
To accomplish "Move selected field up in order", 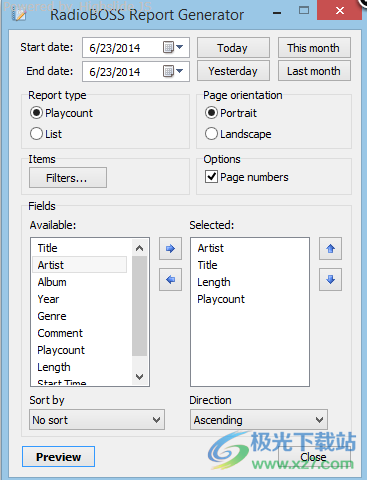I will tap(330, 248).
